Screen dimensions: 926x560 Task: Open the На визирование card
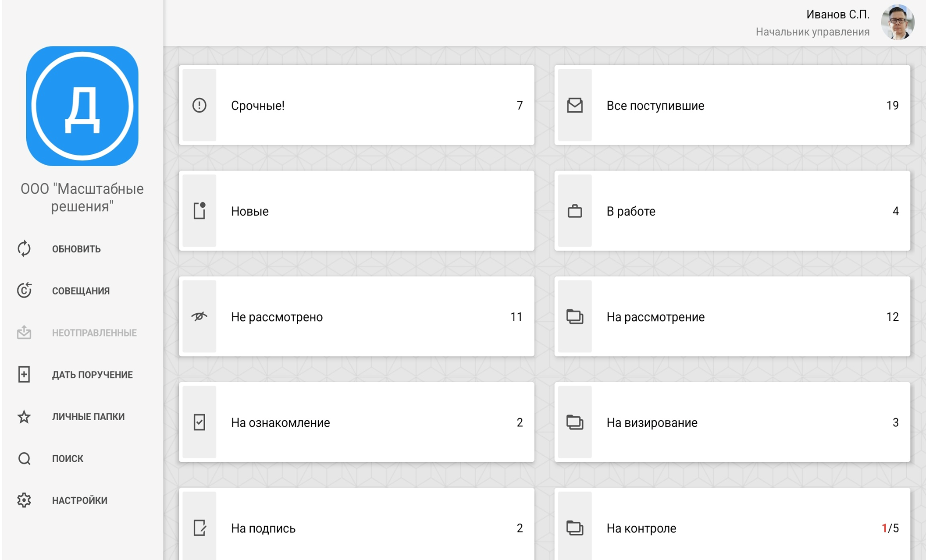[x=732, y=422]
